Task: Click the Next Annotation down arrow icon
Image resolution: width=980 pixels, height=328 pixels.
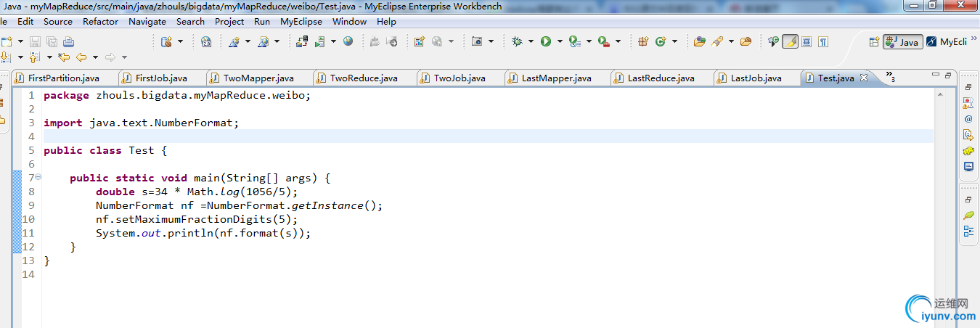Action: [7, 57]
